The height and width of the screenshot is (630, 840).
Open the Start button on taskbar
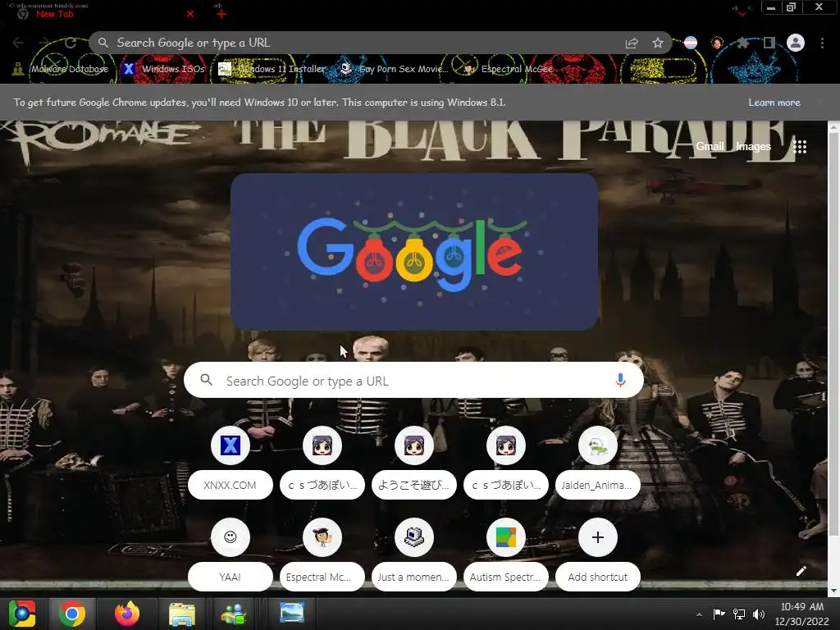(22, 614)
